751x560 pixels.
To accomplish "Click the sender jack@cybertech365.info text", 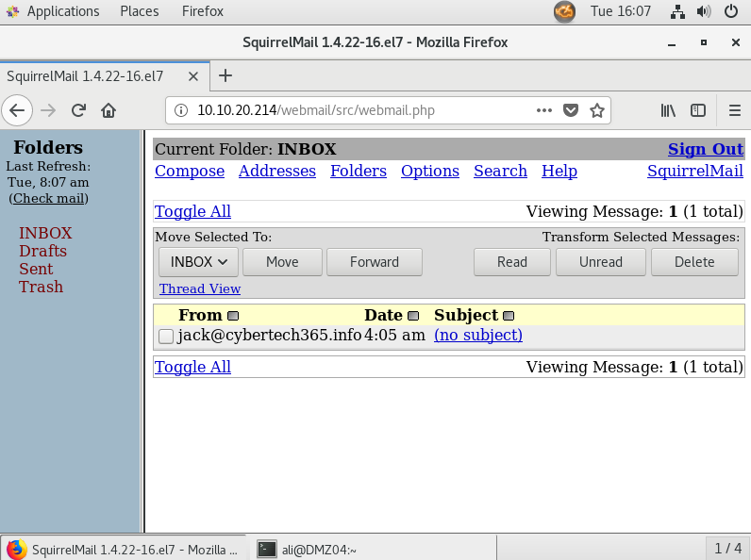I will [270, 335].
